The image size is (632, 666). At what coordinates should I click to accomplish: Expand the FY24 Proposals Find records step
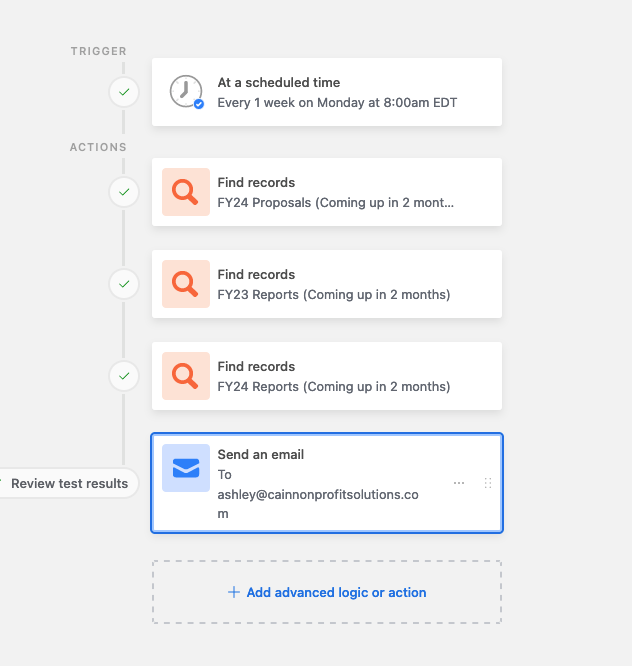pos(327,192)
